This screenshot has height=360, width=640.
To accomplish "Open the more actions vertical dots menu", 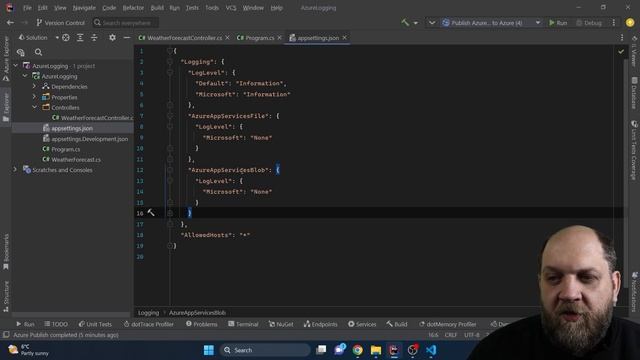I will click(x=613, y=23).
